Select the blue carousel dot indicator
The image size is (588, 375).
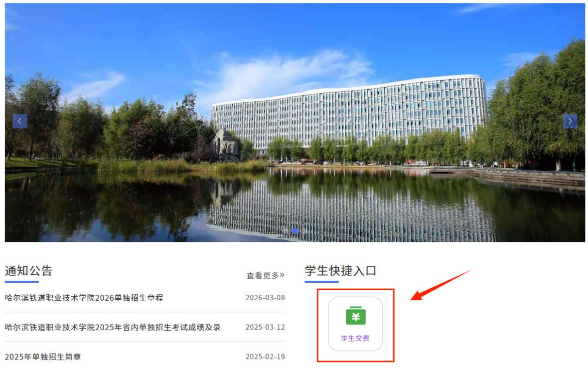tap(295, 231)
